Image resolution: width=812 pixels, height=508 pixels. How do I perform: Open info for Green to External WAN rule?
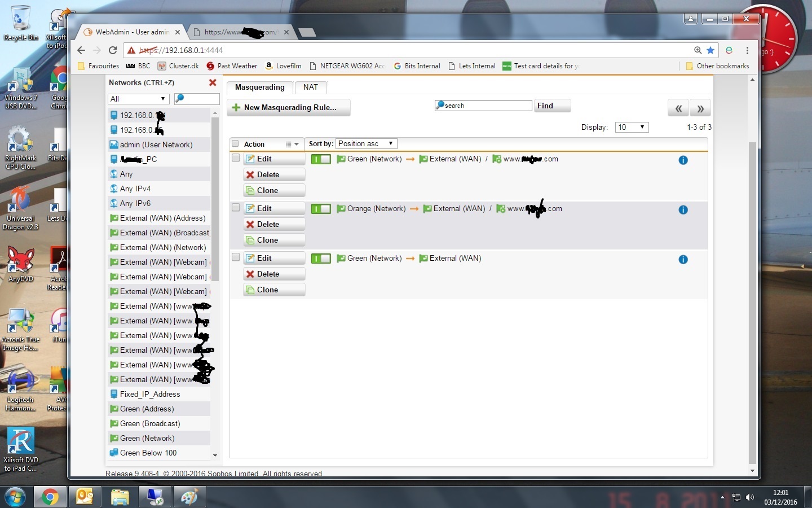683,260
